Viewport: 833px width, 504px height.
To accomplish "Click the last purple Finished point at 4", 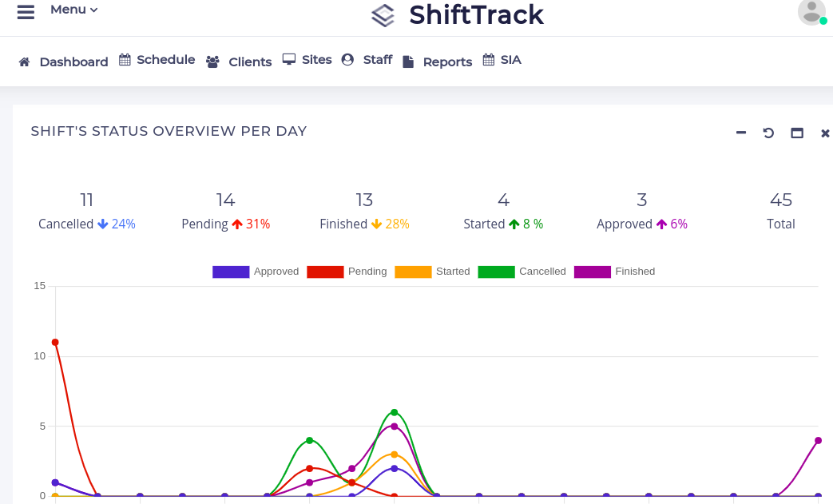I will [818, 441].
